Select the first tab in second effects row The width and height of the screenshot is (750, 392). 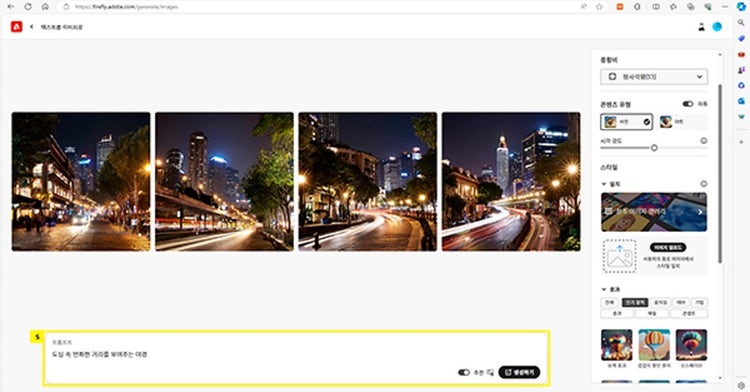click(617, 313)
